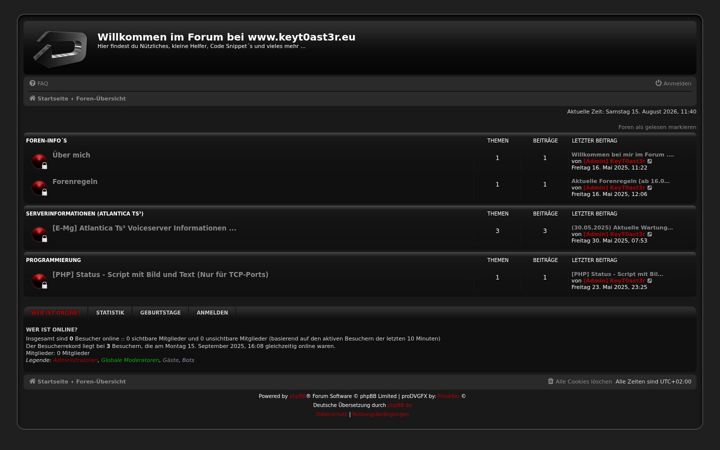Click the locked forum icon beside Forenregeln
Screen dimensions: 720x450
click(39, 188)
